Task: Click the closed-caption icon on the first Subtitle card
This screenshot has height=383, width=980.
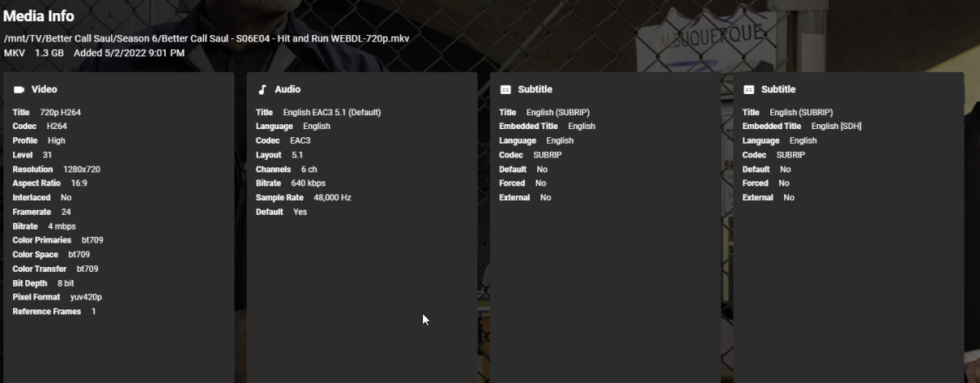Action: coord(506,90)
